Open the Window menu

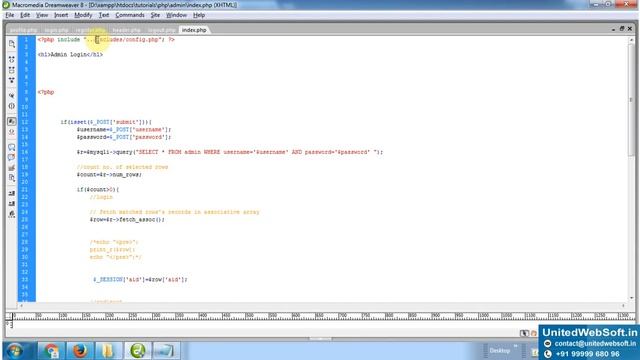pos(176,15)
